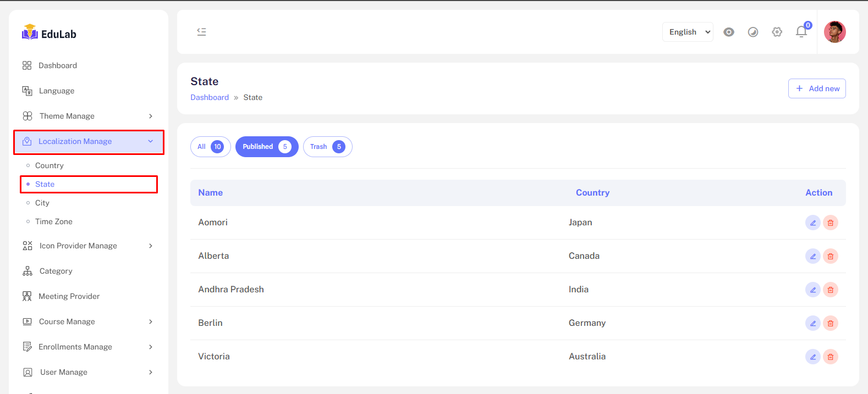Image resolution: width=868 pixels, height=394 pixels.
Task: Delete the Alberta state row
Action: click(830, 256)
